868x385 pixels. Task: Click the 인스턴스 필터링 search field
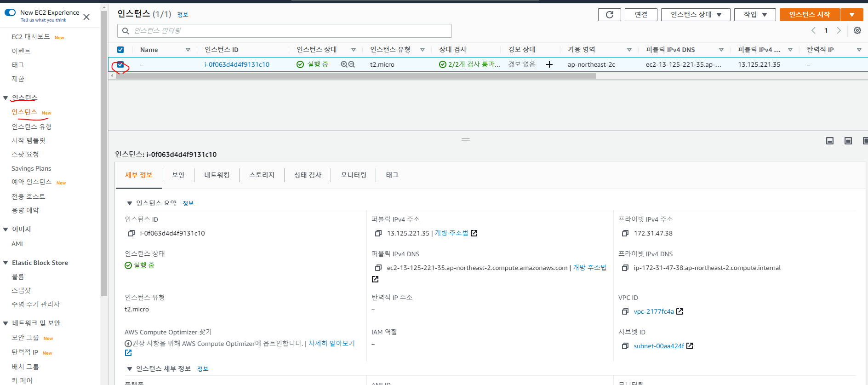click(285, 31)
